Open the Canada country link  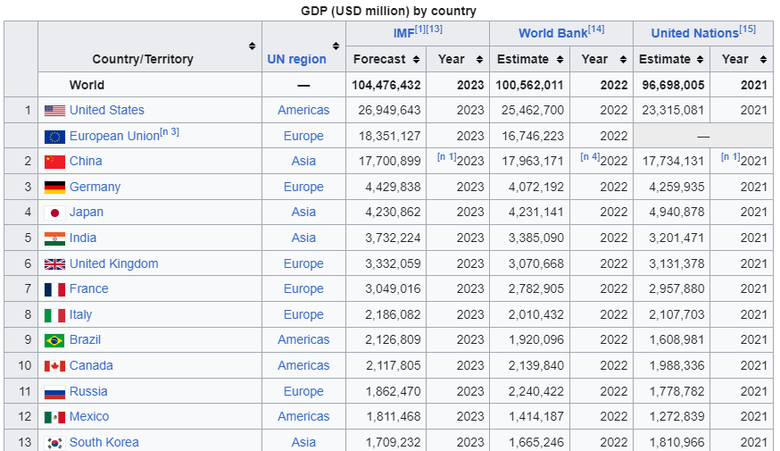click(x=91, y=365)
